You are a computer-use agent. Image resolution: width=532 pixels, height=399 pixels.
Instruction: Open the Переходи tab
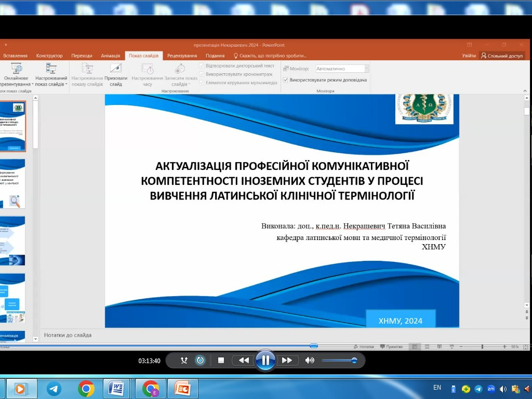(x=82, y=56)
